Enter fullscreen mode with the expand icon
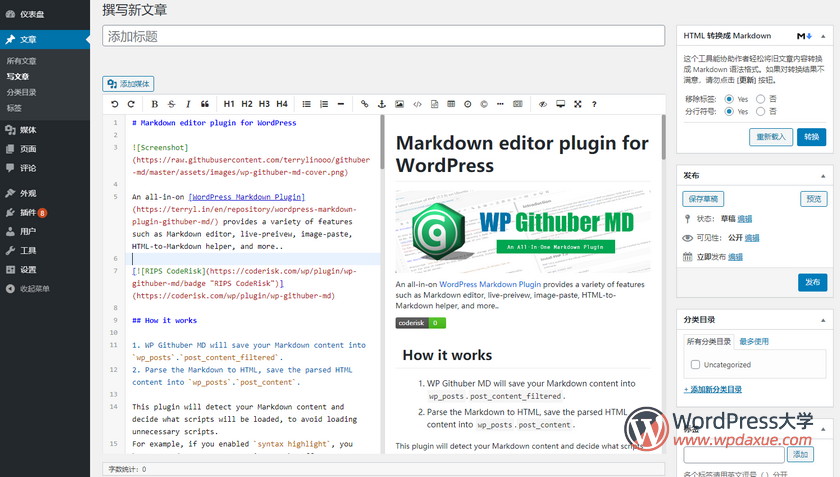 point(577,104)
